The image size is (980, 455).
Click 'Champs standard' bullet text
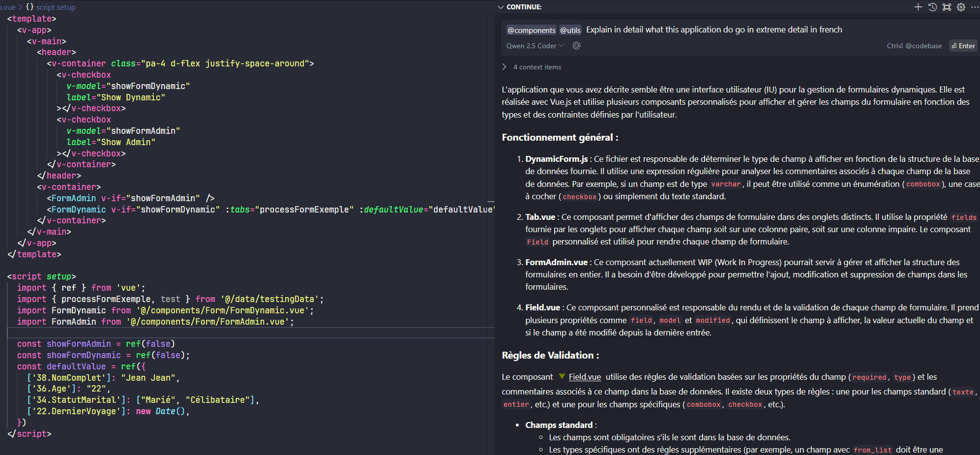[559, 425]
